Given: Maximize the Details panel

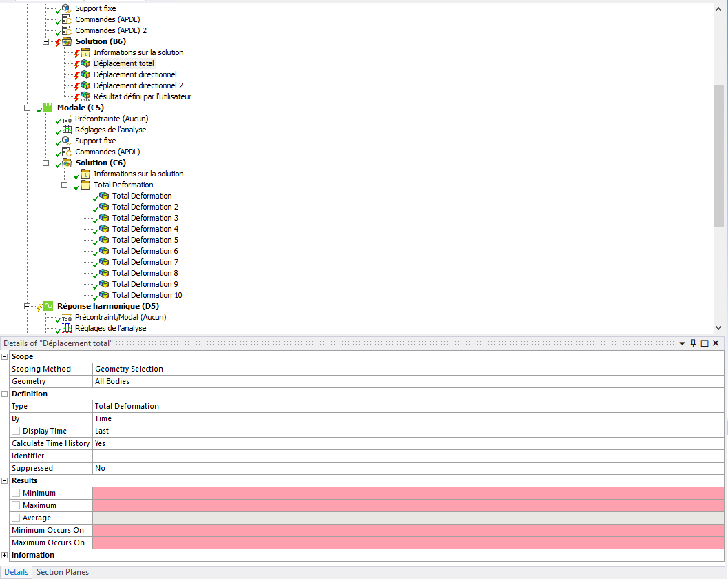Looking at the screenshot, I should [705, 343].
